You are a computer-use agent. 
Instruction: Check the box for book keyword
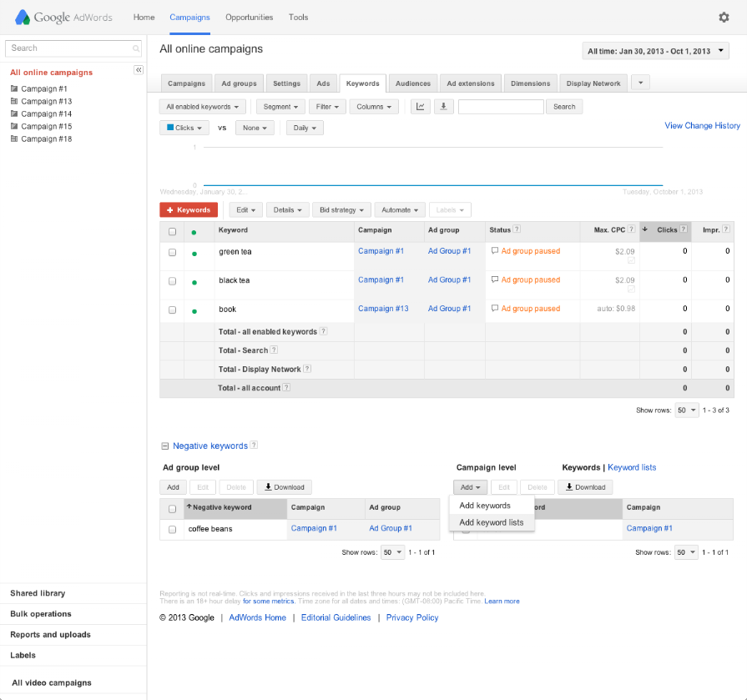[173, 310]
